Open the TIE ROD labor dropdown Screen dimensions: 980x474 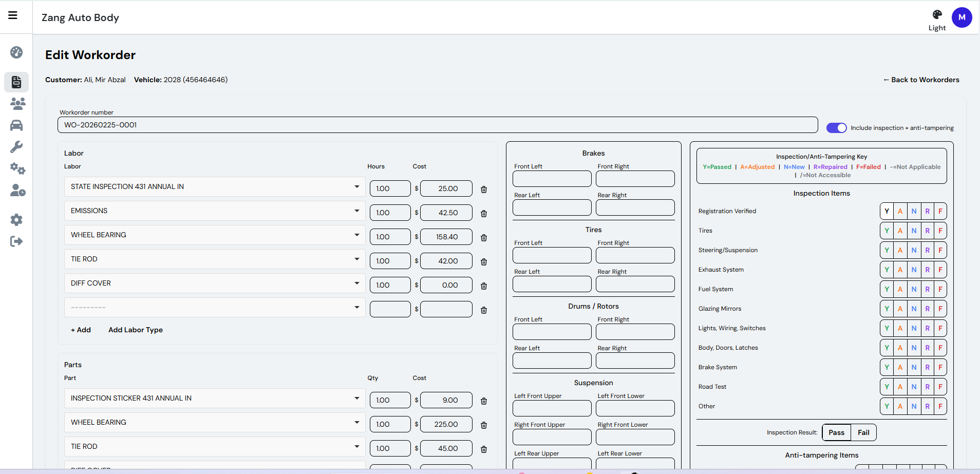point(215,259)
